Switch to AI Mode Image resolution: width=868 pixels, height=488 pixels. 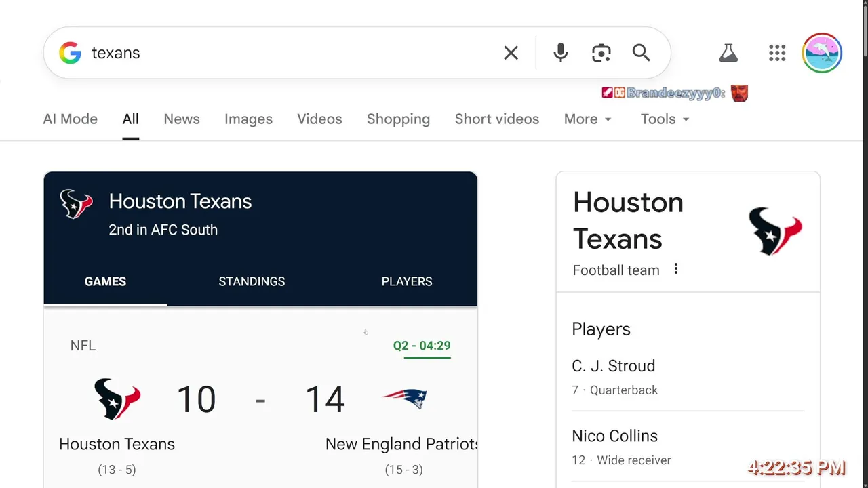coord(70,119)
